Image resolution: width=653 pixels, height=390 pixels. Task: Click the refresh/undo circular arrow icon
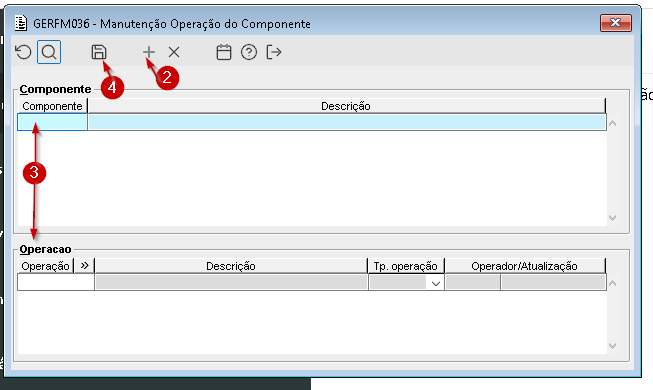click(x=23, y=52)
